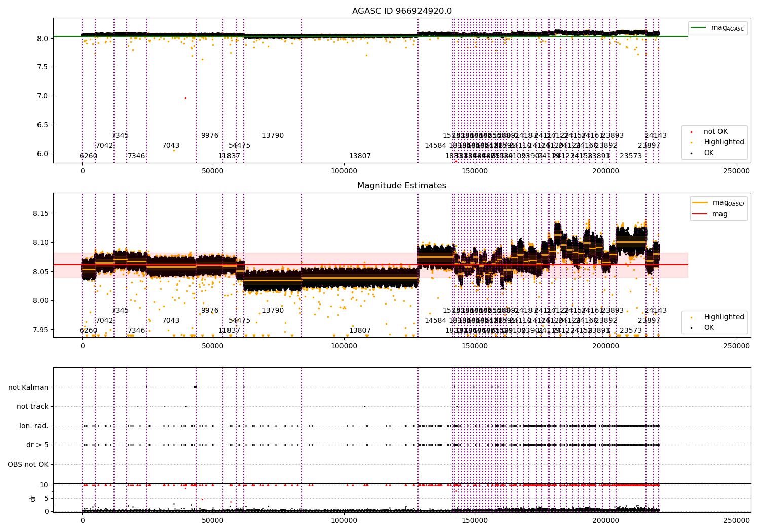Click x-axis tick '250000' in bottom panel
Viewport: 760px width, 532px height.
736,520
